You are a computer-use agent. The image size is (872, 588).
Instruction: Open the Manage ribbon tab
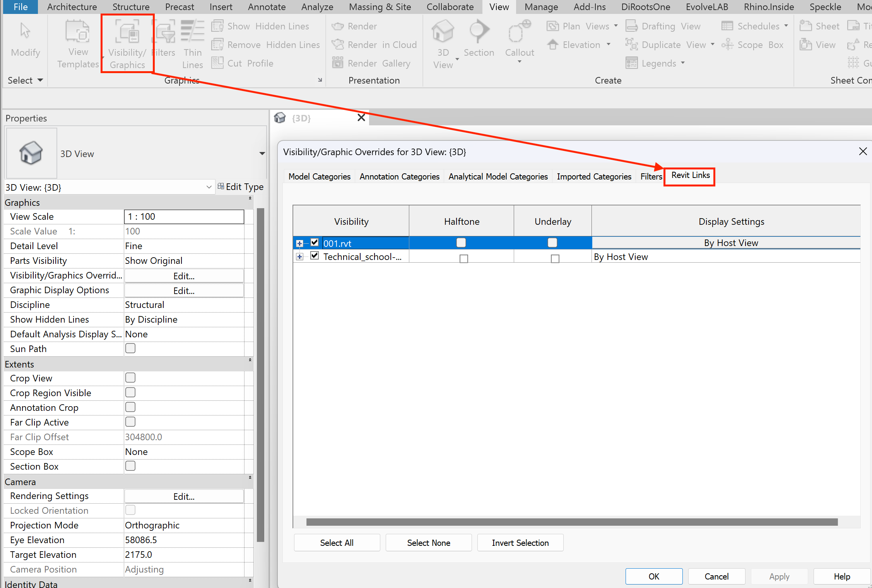click(x=541, y=7)
